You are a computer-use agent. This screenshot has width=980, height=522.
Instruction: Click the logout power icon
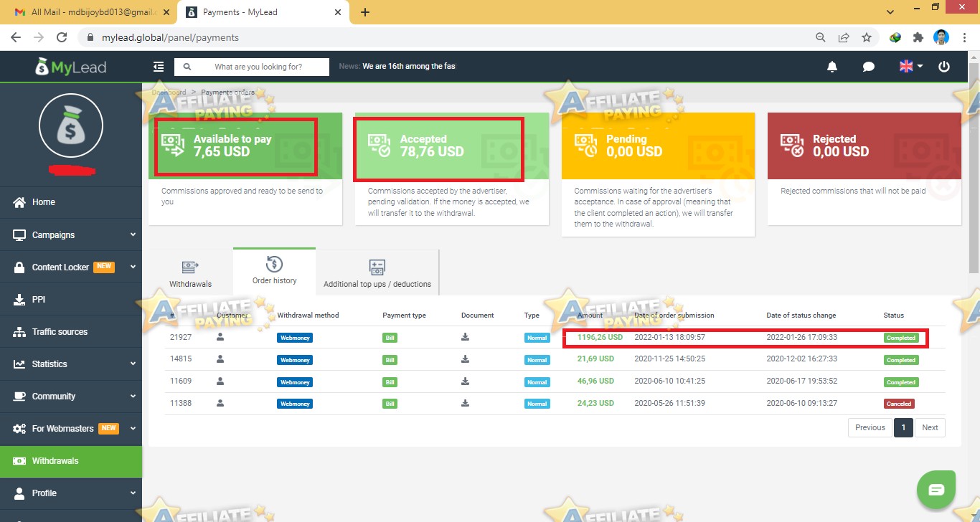point(944,66)
